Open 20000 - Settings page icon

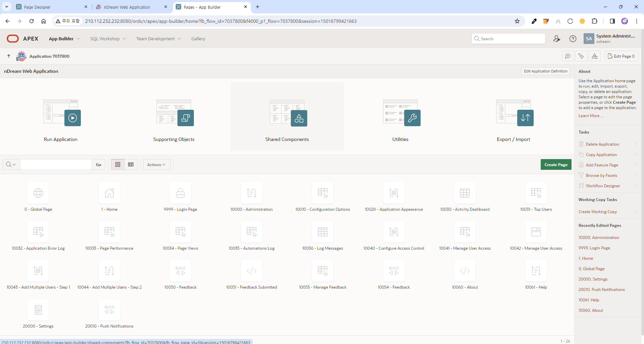(x=38, y=310)
